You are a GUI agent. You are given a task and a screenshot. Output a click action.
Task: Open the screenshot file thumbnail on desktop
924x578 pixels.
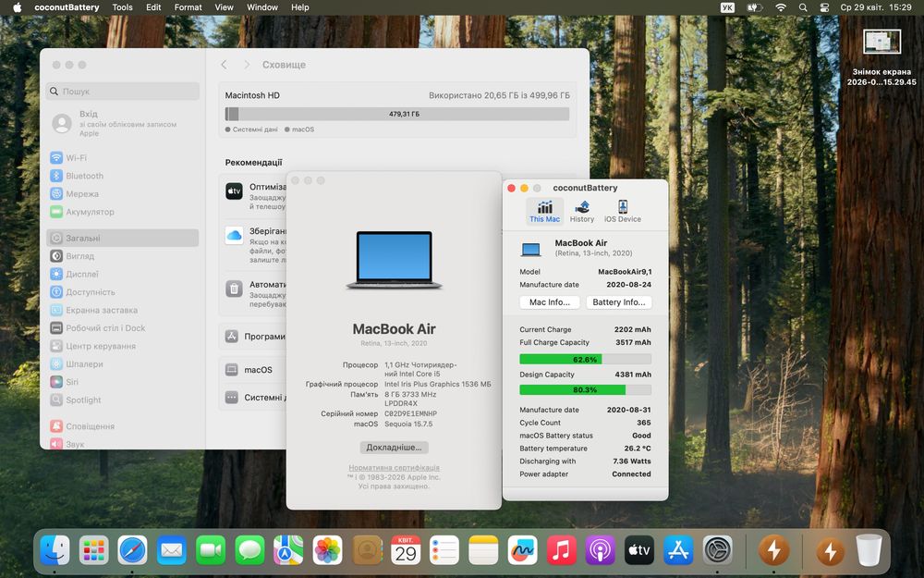881,43
